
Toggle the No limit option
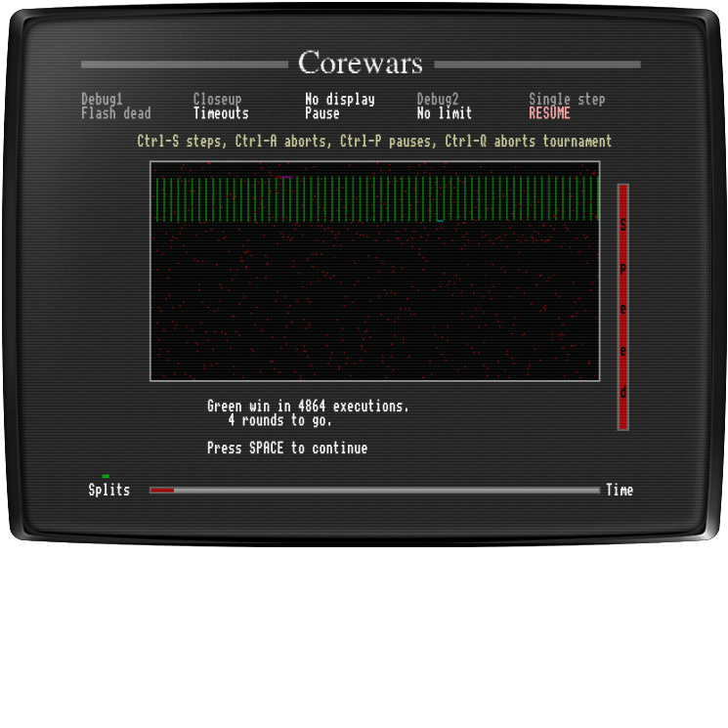pyautogui.click(x=445, y=113)
